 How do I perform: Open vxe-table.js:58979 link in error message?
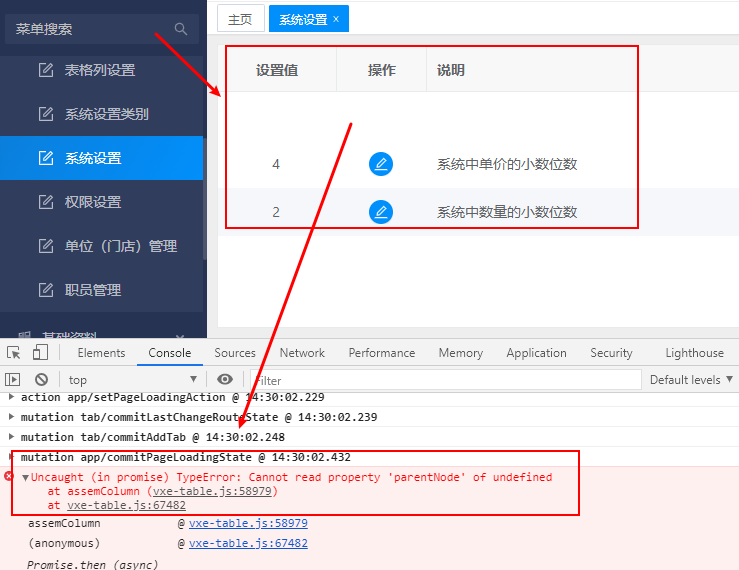tap(212, 491)
